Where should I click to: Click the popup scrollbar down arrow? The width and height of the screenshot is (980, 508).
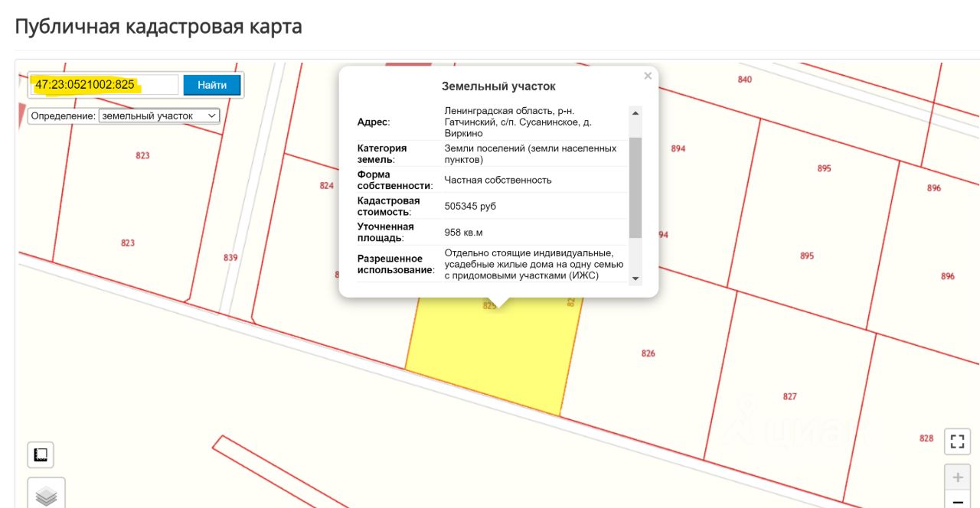tap(635, 278)
